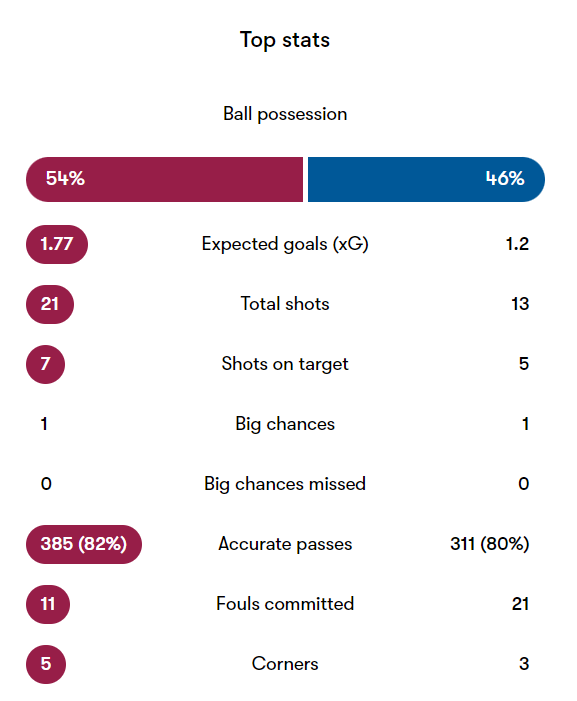Click the blue 46% possession bar
This screenshot has height=701, width=577.
(x=426, y=179)
